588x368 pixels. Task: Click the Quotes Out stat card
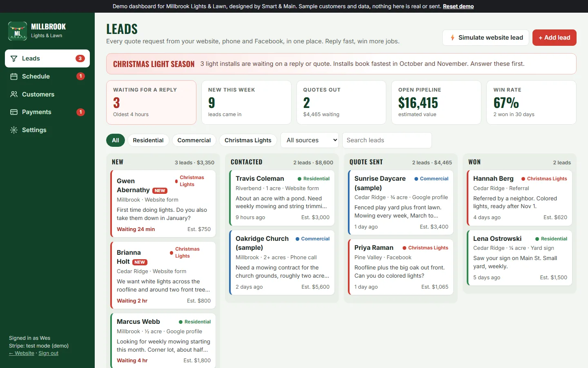(341, 102)
